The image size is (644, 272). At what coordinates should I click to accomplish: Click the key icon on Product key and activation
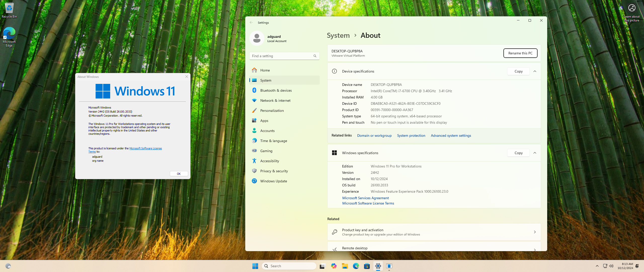click(334, 232)
